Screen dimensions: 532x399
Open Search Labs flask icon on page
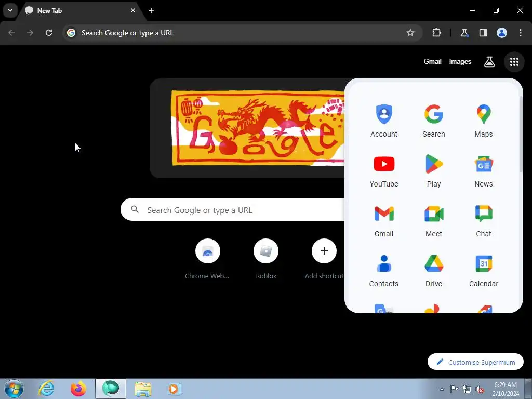point(489,62)
